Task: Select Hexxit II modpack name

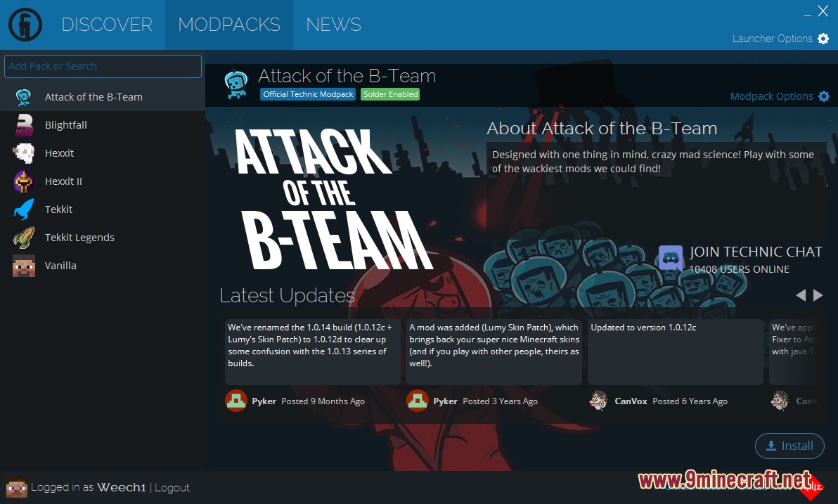Action: [63, 181]
